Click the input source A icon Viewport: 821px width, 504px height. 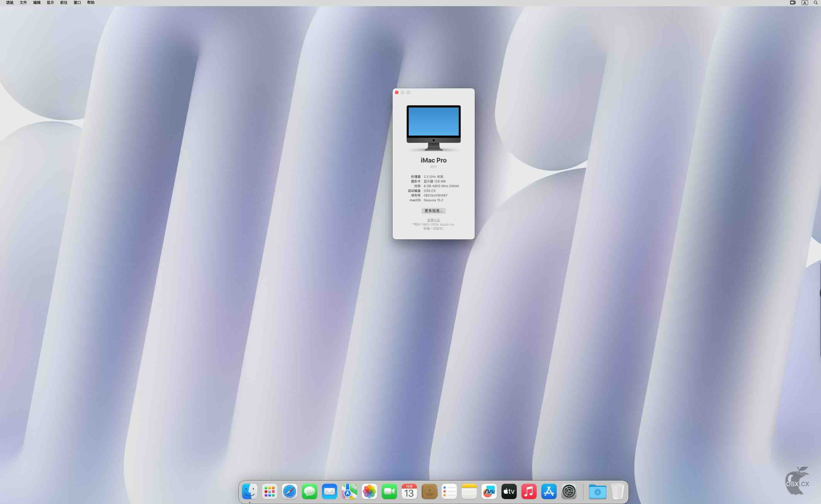tap(805, 3)
